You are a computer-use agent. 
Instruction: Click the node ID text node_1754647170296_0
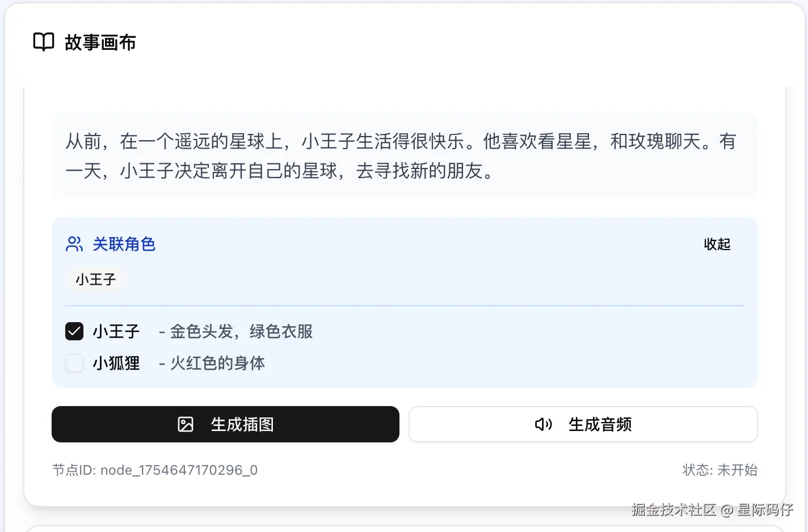coord(179,470)
